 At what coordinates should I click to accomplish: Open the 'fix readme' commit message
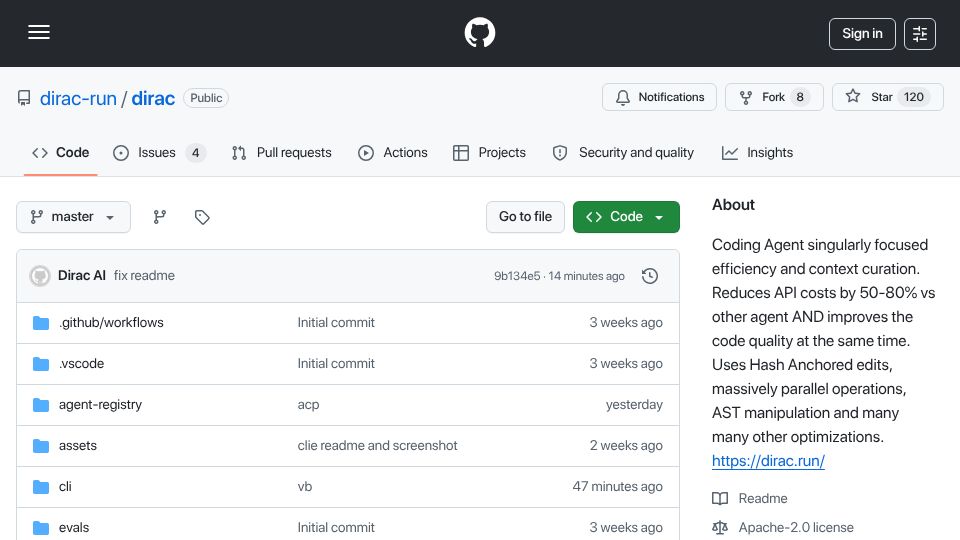pyautogui.click(x=144, y=276)
